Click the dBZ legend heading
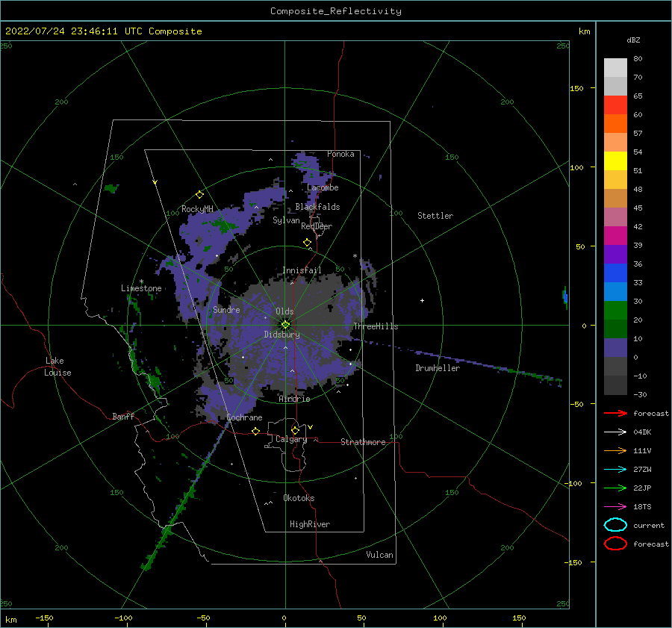 (x=633, y=40)
